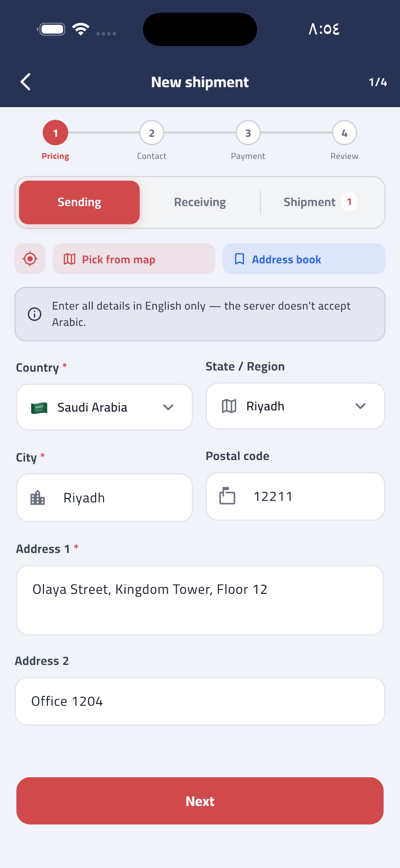Image resolution: width=400 pixels, height=868 pixels.
Task: Expand the Country dropdown chevron
Action: coord(168,407)
